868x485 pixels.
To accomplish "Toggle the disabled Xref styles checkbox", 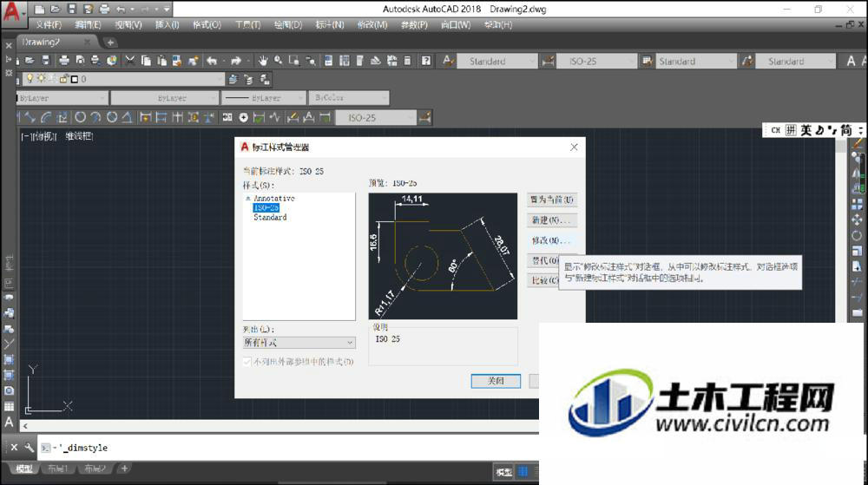I will 247,362.
